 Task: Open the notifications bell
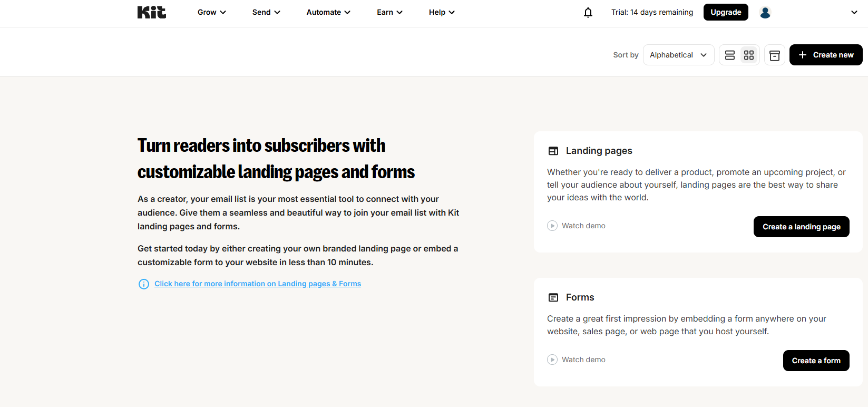pyautogui.click(x=588, y=12)
